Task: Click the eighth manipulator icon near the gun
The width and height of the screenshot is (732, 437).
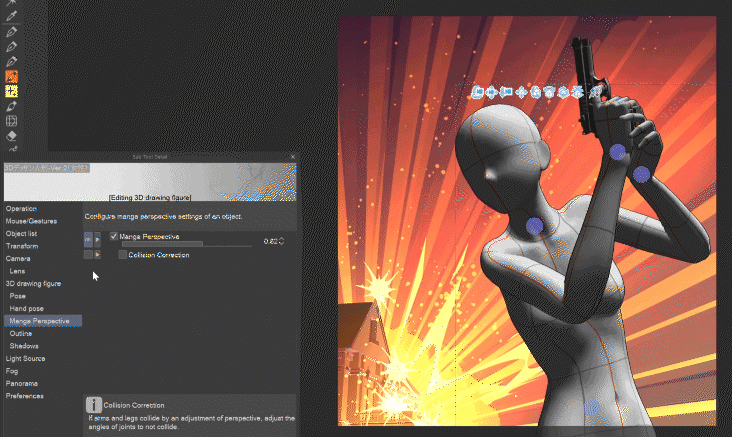Action: pos(578,92)
